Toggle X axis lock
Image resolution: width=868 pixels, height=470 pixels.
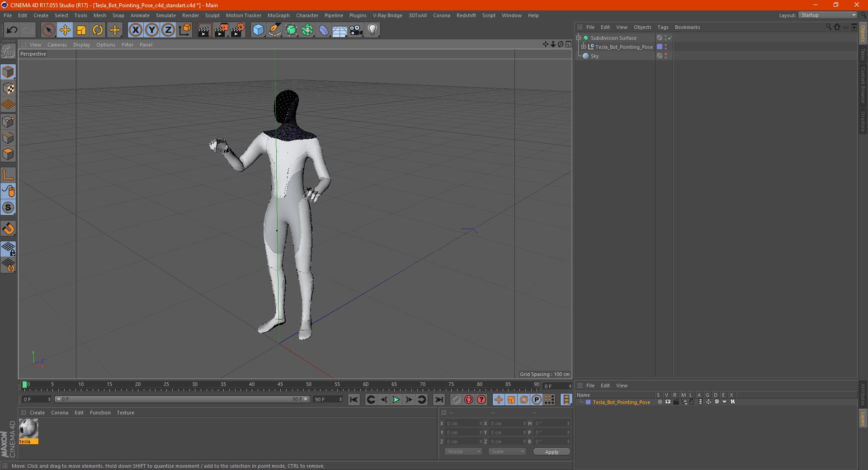[135, 30]
